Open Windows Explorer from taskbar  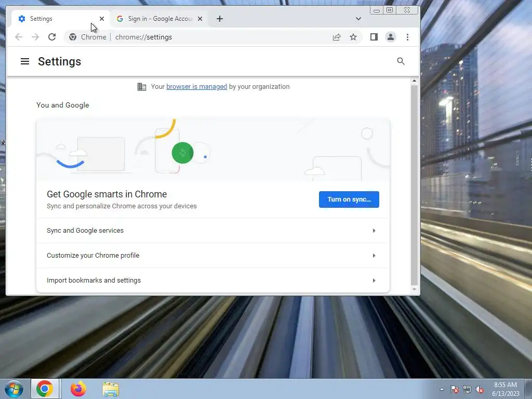[111, 389]
